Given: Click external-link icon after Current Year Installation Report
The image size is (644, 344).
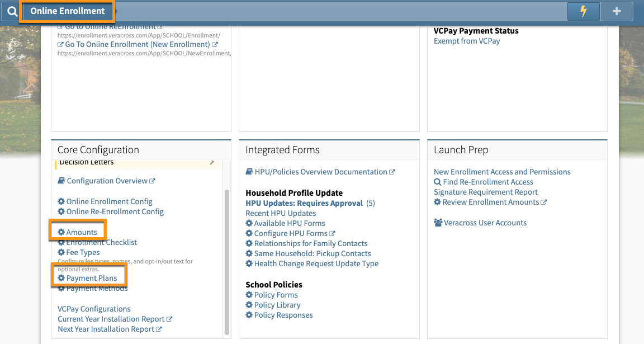Looking at the screenshot, I should (x=169, y=319).
